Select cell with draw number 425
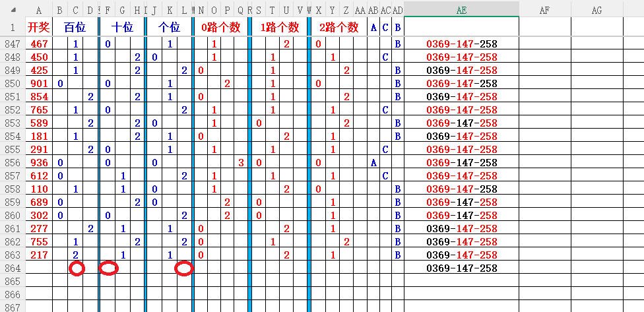 39,70
